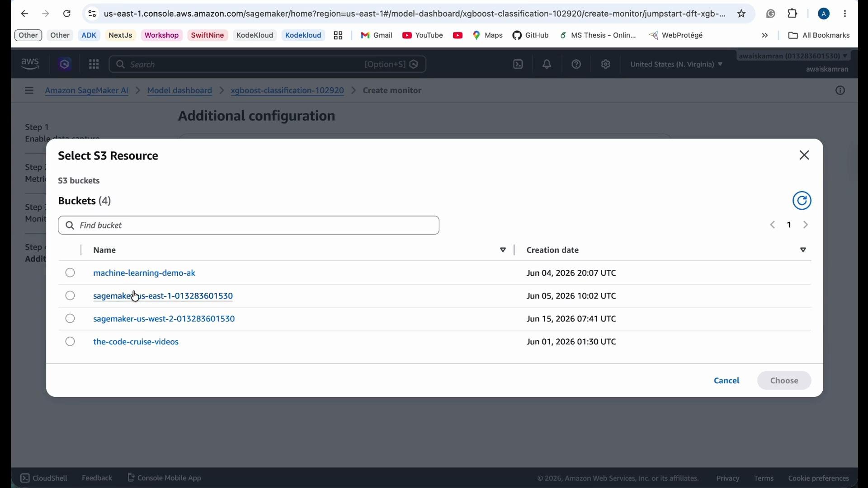Open the Chrome profile avatar
Image resolution: width=868 pixels, height=488 pixels.
[x=824, y=14]
